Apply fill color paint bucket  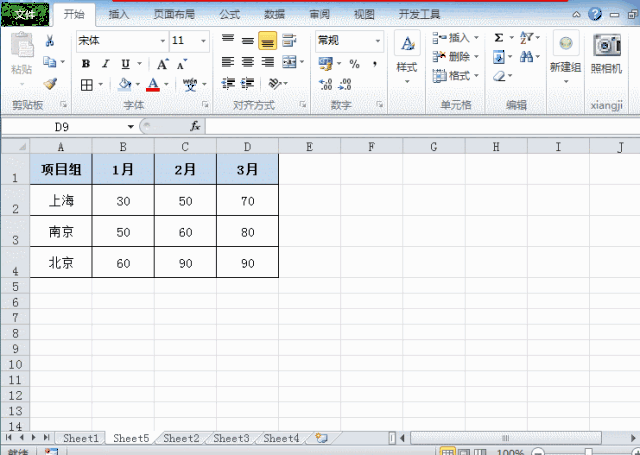pyautogui.click(x=124, y=84)
